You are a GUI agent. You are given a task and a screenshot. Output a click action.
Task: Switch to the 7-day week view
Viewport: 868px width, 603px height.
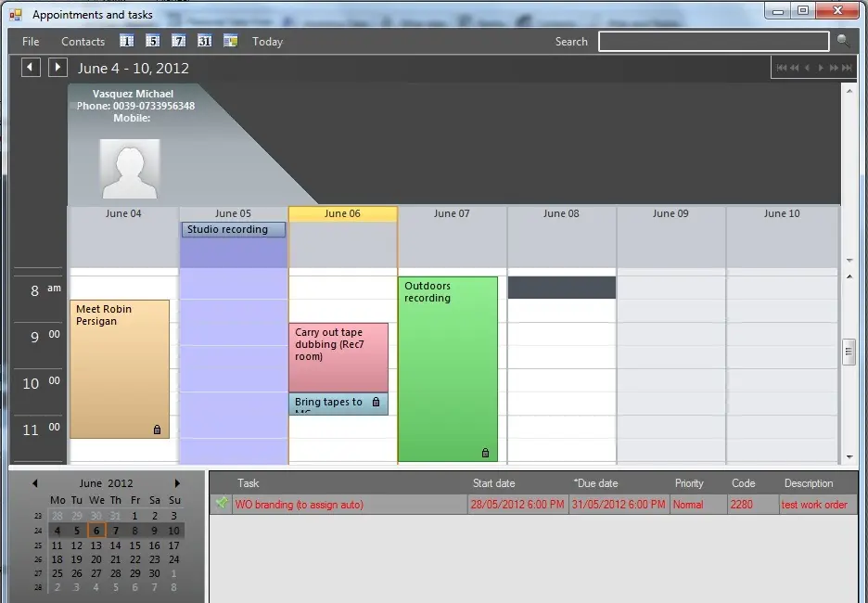point(179,41)
